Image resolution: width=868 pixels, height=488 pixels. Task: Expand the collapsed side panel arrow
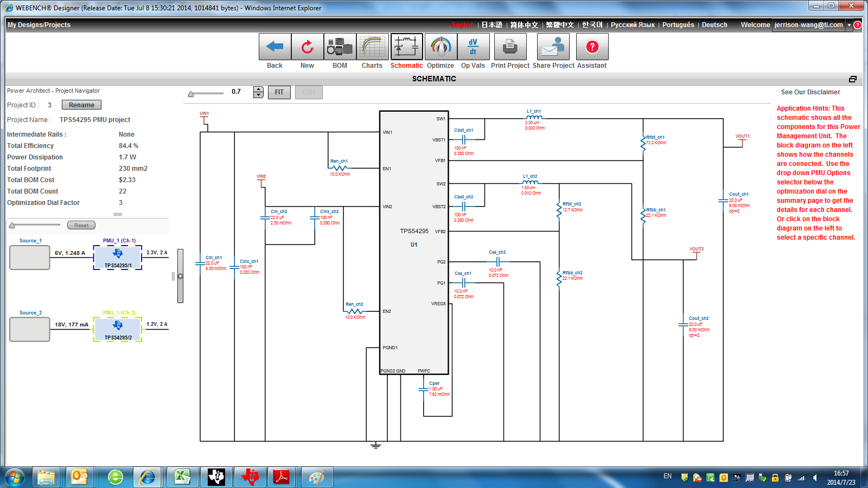point(181,276)
